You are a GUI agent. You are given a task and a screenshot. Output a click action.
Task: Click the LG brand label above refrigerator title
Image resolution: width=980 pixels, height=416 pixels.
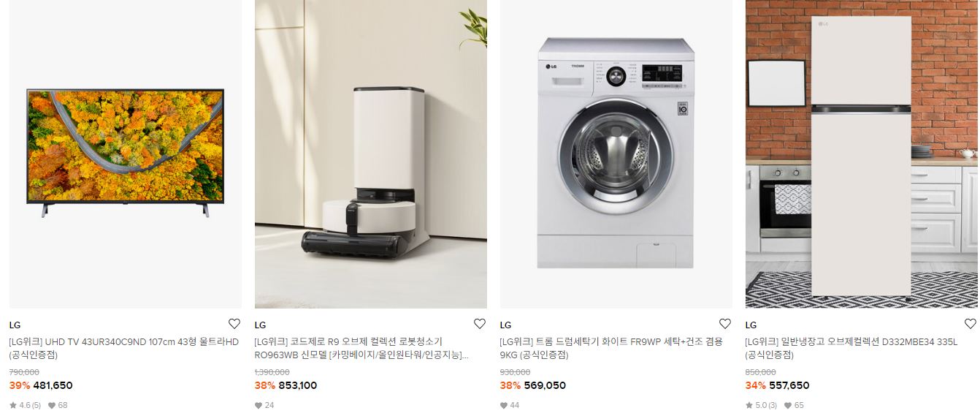751,325
